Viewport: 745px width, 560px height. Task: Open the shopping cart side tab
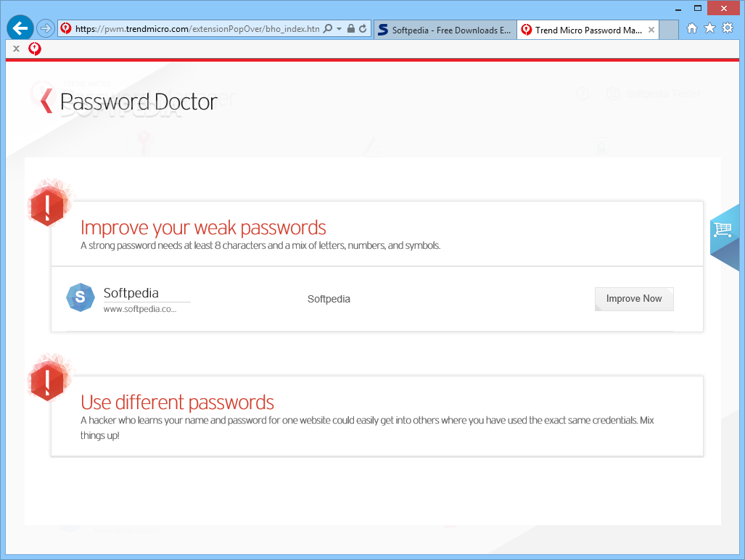tap(725, 237)
